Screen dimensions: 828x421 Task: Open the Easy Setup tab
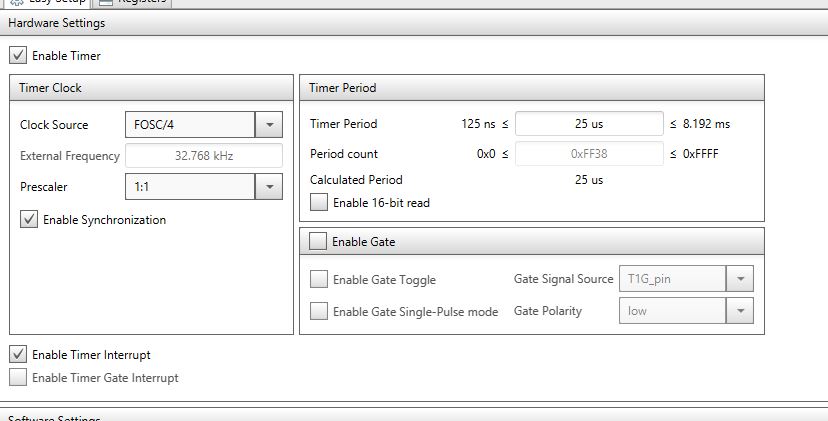tap(46, 3)
